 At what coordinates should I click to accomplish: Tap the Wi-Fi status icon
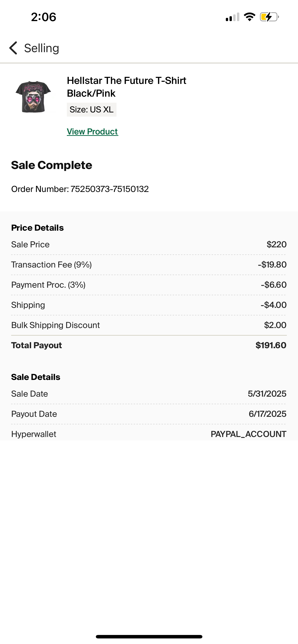coord(249,17)
